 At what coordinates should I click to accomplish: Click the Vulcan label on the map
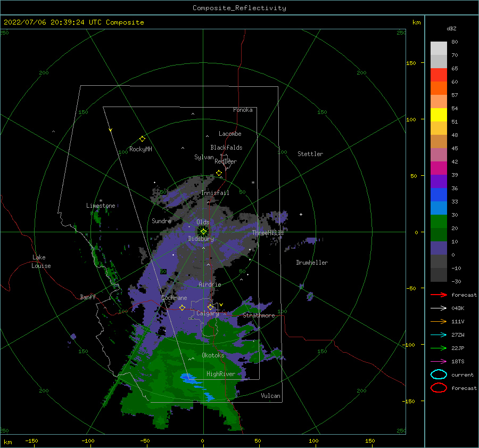tap(271, 396)
